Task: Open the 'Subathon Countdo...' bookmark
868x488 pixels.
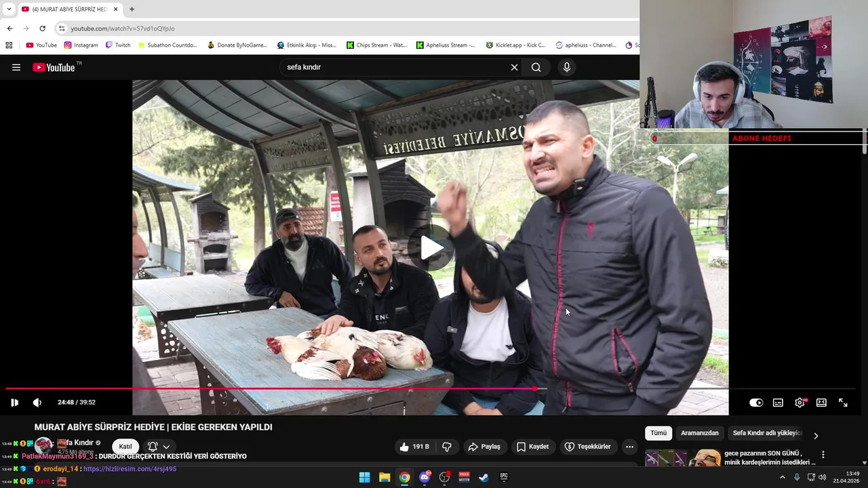Action: coord(167,45)
